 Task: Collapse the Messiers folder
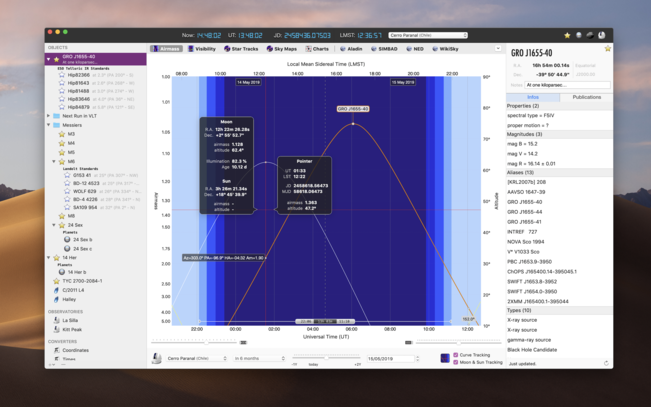[50, 124]
